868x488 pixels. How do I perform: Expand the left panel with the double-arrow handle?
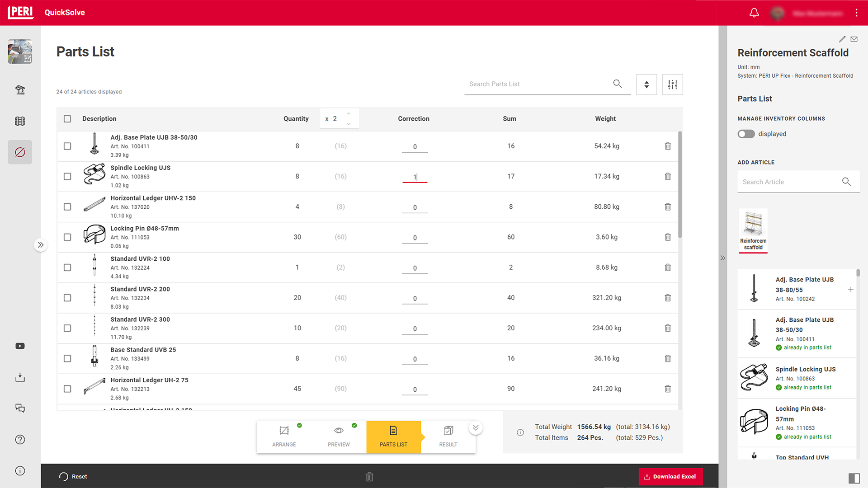pyautogui.click(x=41, y=244)
